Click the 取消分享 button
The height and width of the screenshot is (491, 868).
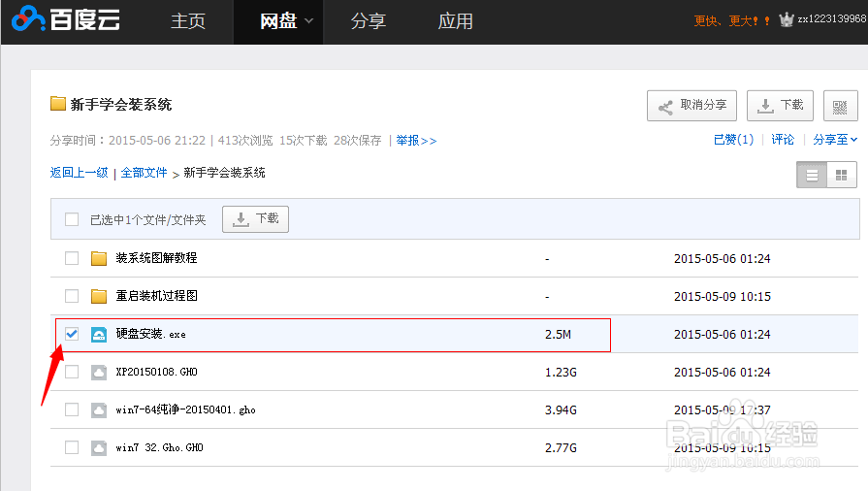[x=691, y=106]
